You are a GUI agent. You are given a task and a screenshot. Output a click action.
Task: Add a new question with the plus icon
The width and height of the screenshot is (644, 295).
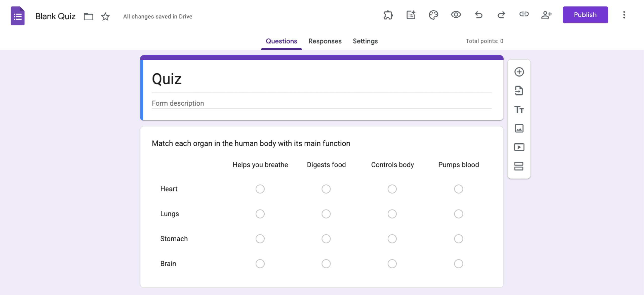[519, 72]
